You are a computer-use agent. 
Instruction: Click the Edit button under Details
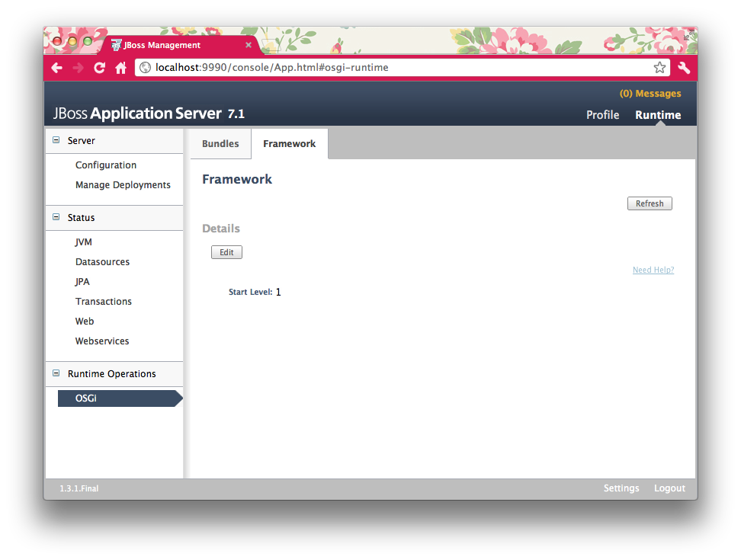coord(226,252)
